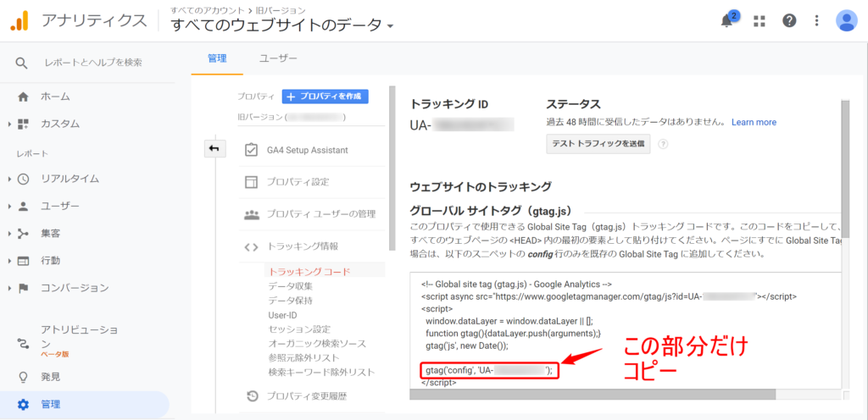The image size is (868, 420).
Task: Open the Google apps grid
Action: pyautogui.click(x=759, y=21)
